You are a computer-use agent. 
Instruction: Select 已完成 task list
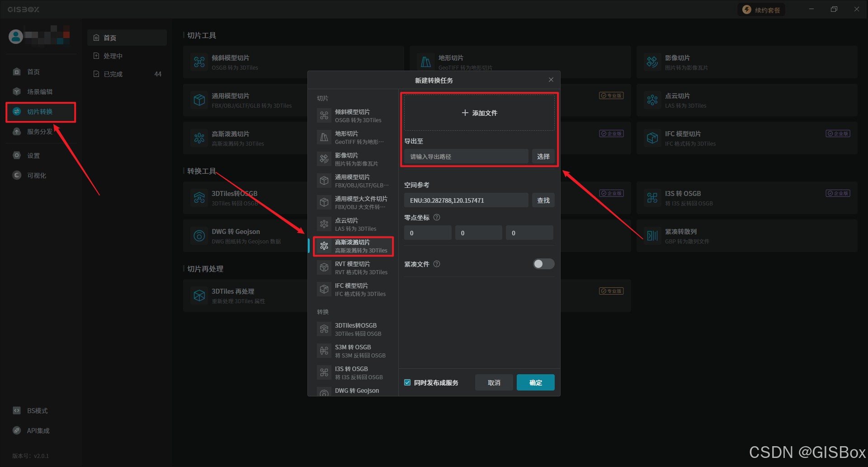(127, 74)
